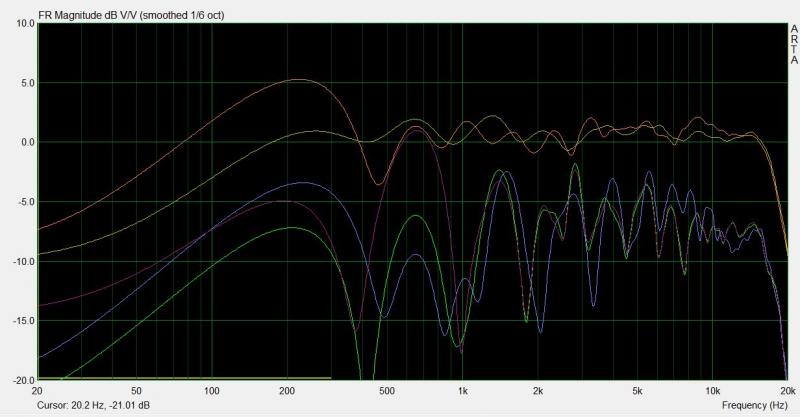The height and width of the screenshot is (417, 800).
Task: Click the green curve peak near 200 Hz
Action: tap(291, 228)
